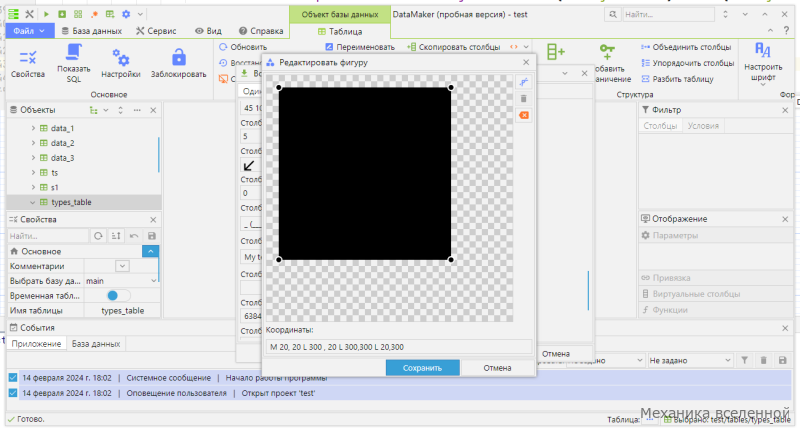Click the crossed tools icon in quick toolbar
The height and width of the screenshot is (431, 800).
click(30, 14)
